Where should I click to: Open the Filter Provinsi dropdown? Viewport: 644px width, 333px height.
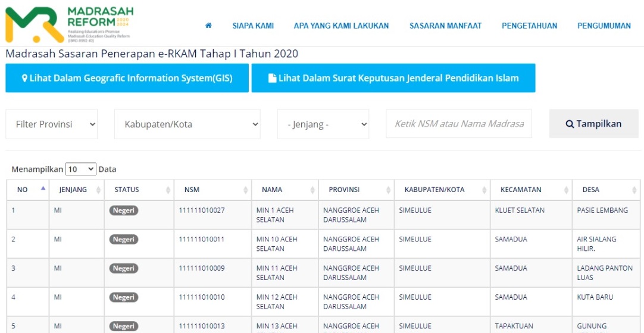[x=51, y=124]
